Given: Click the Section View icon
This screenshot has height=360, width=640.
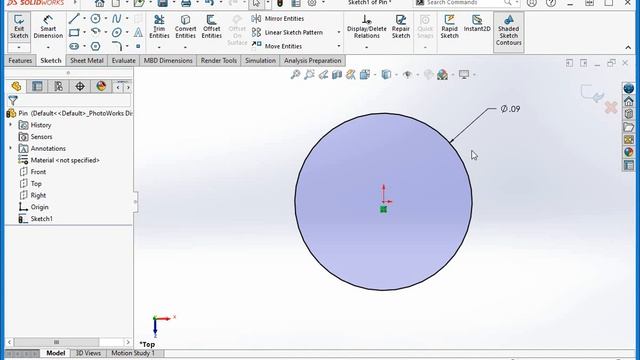Looking at the screenshot, I should point(337,74).
